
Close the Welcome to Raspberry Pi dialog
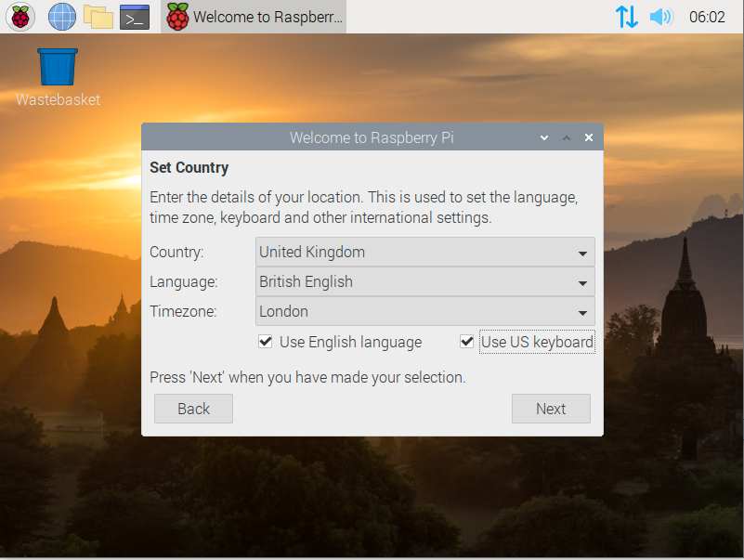pyautogui.click(x=589, y=137)
